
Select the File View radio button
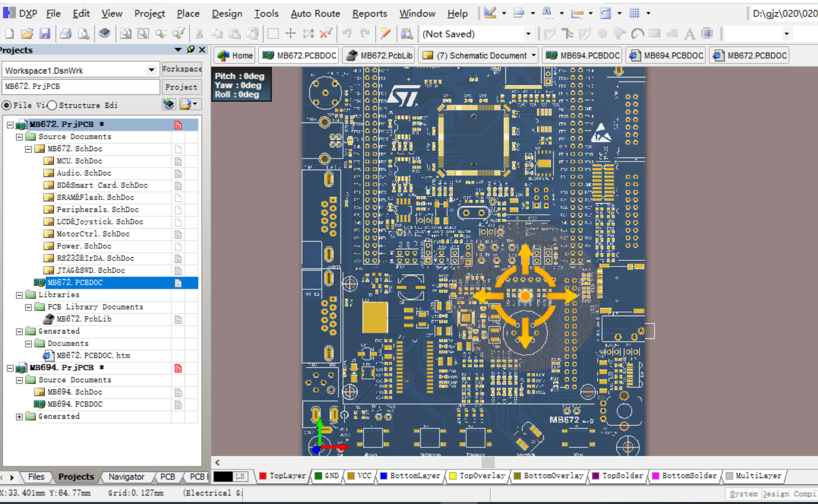tap(7, 105)
